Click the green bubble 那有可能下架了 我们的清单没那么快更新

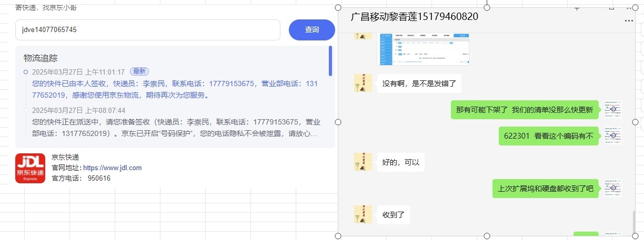coord(525,110)
